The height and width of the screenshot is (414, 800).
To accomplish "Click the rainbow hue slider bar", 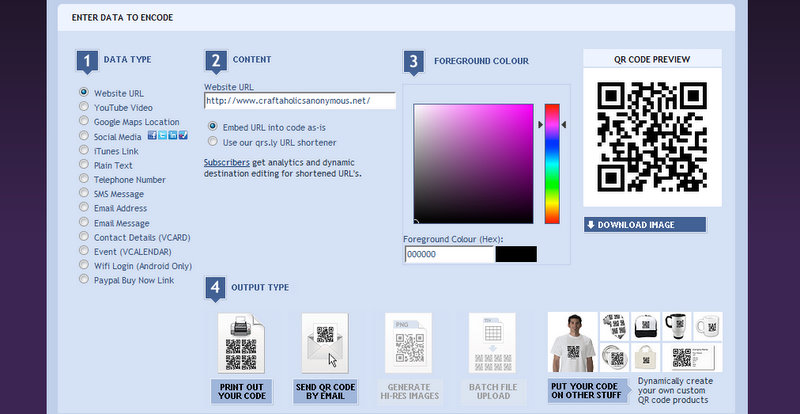I will (x=552, y=164).
